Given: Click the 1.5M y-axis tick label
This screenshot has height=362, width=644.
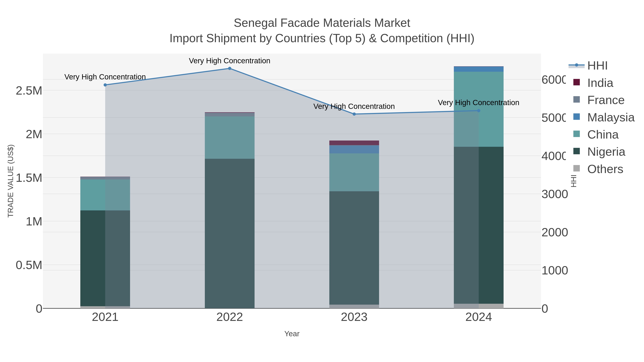Looking at the screenshot, I should [29, 178].
